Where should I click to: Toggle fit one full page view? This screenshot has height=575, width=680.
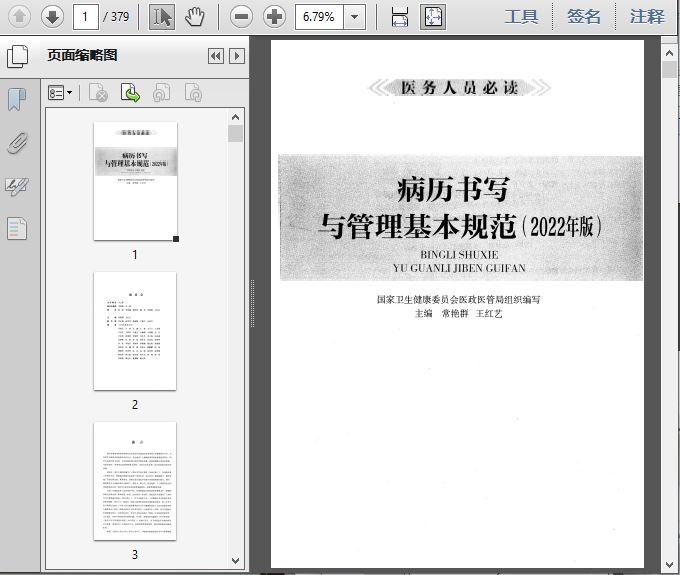[x=433, y=17]
